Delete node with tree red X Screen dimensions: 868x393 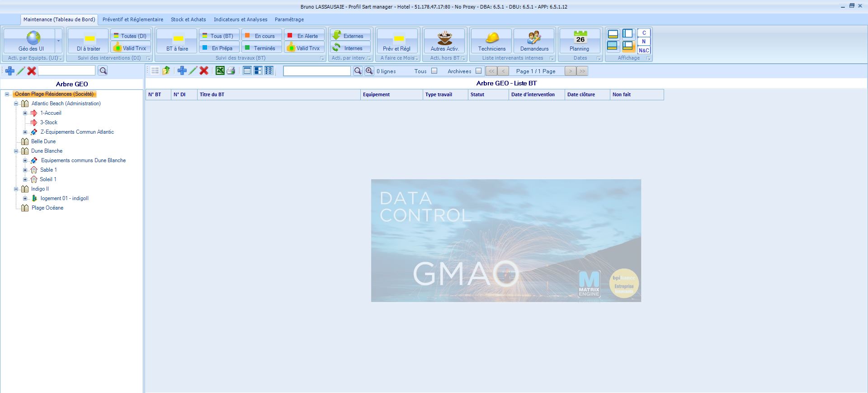(x=32, y=70)
